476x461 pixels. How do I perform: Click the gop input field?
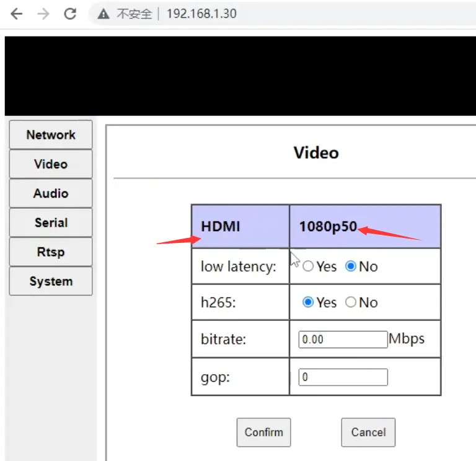(x=343, y=377)
